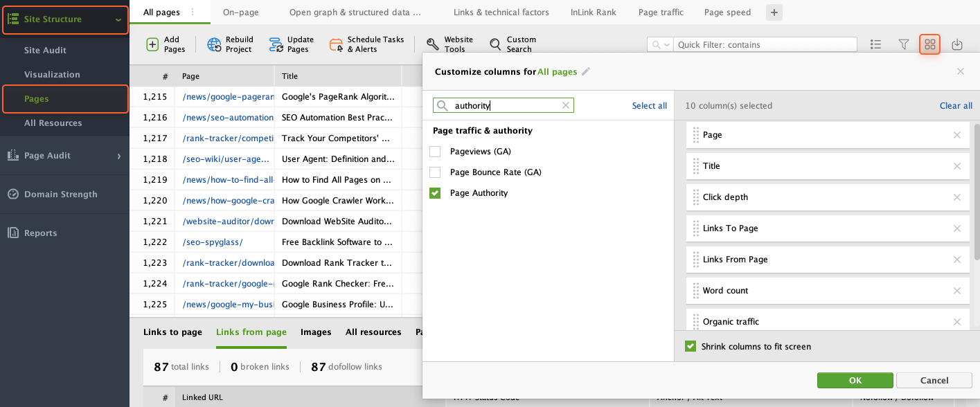Image resolution: width=980 pixels, height=407 pixels.
Task: Open the Schedule Tasks & Alerts tool
Action: (x=336, y=45)
